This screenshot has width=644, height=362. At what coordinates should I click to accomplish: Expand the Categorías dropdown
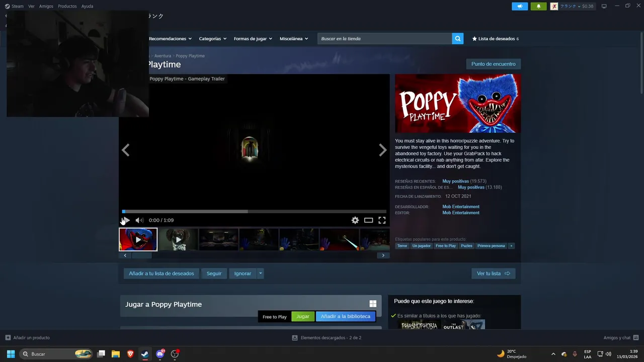click(213, 39)
